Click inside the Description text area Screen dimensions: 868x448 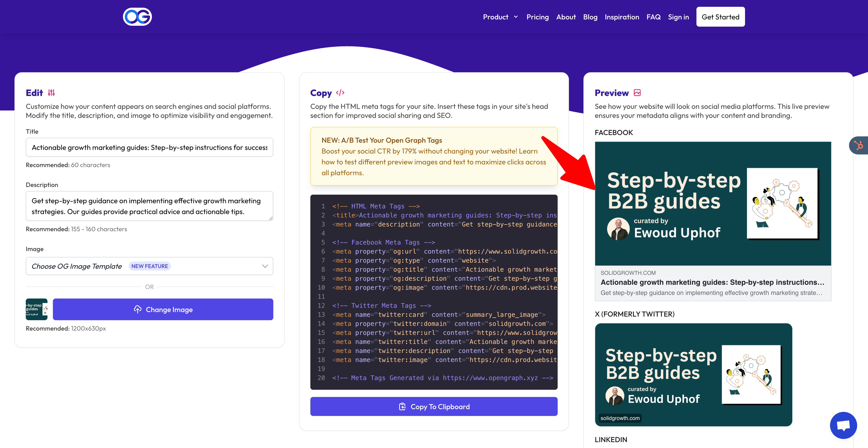149,206
